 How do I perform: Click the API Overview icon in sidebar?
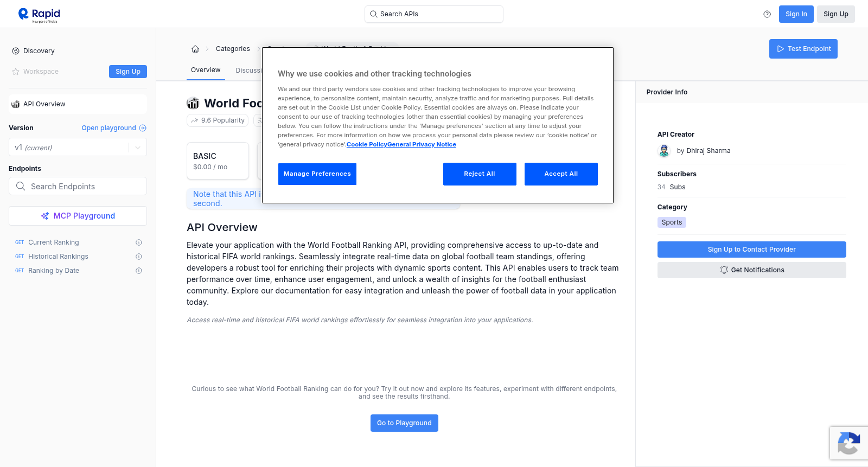16,104
